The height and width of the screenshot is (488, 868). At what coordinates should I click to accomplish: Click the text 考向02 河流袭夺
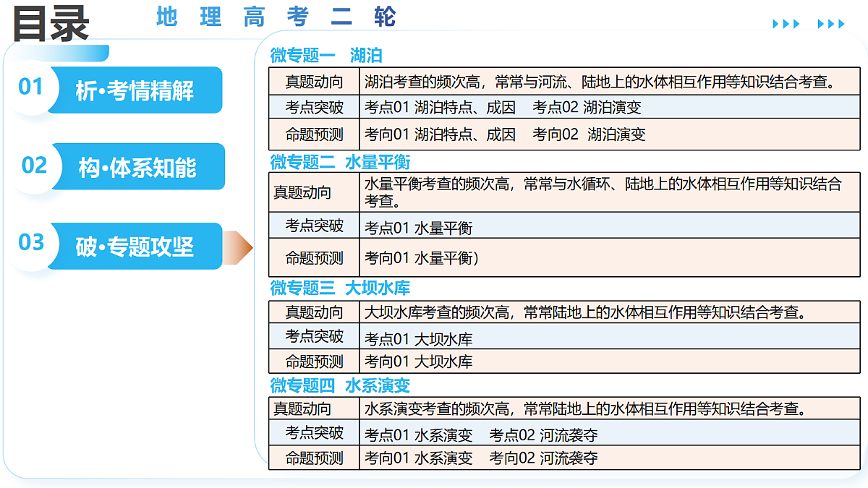(543, 458)
